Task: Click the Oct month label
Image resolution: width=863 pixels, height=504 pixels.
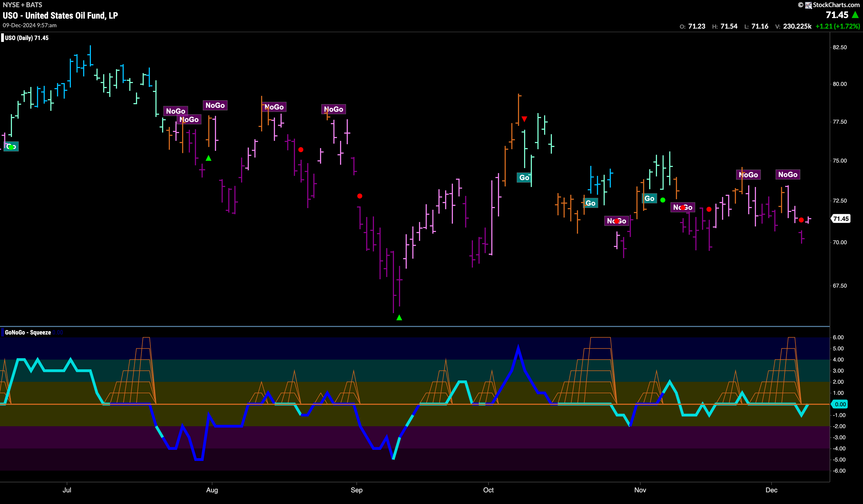Action: [488, 490]
